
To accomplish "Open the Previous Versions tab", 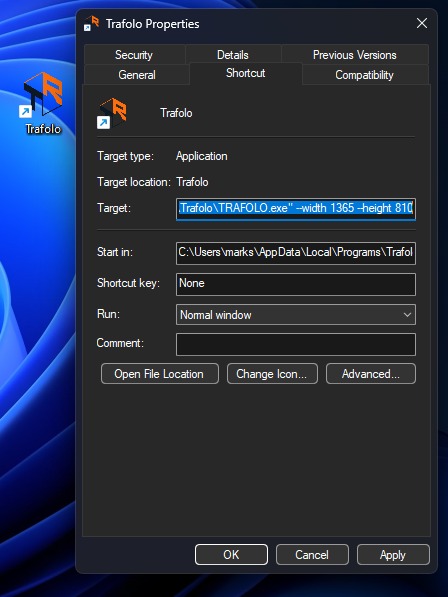I will click(355, 55).
